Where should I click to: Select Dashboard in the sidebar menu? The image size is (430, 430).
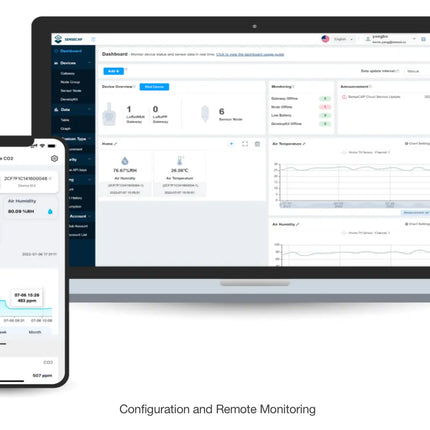tap(71, 51)
